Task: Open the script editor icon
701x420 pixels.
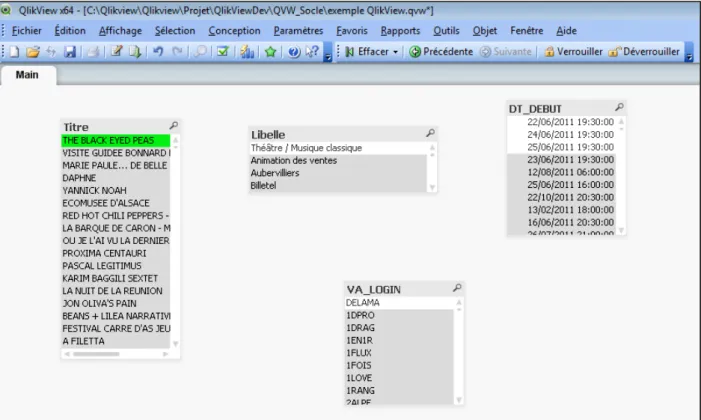Action: 116,52
